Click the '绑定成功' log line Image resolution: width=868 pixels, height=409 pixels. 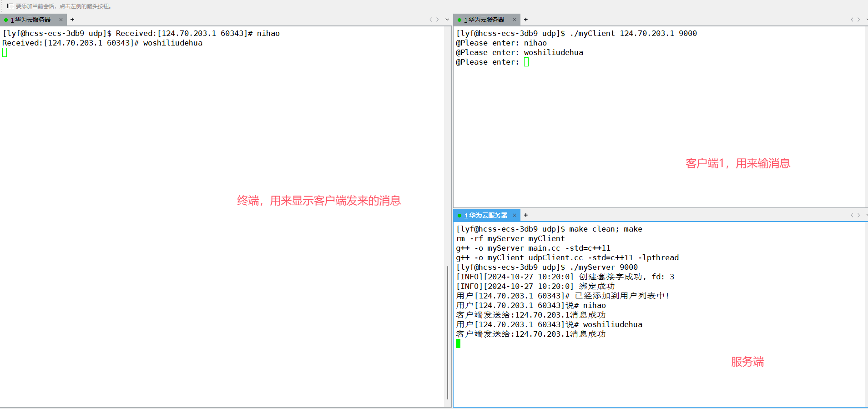pos(535,286)
